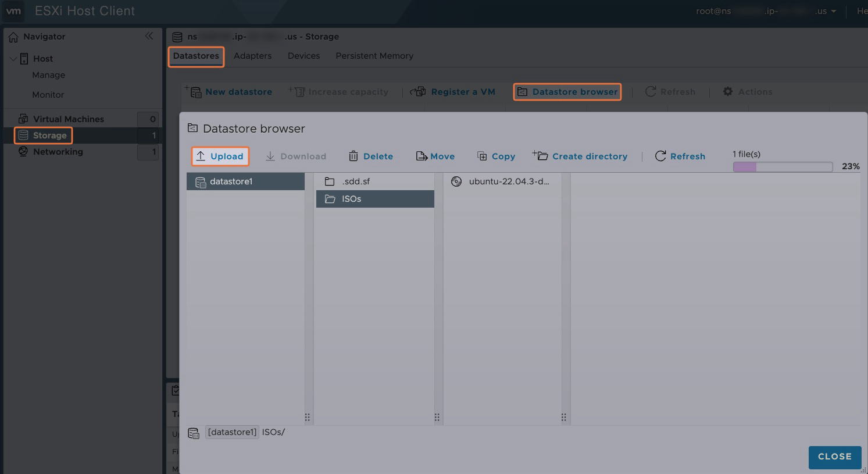The image size is (868, 474).
Task: Open the .sdd.sf folder
Action: coord(375,181)
